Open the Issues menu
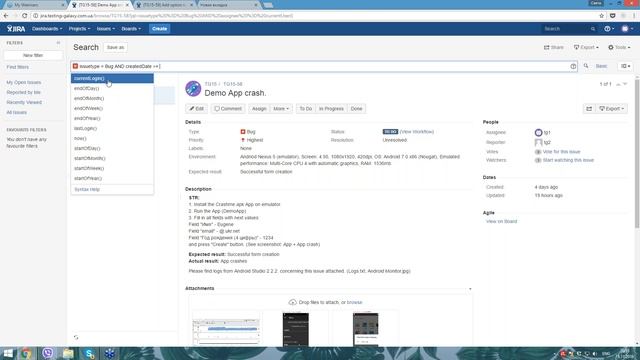Viewport: 640px width, 360px height. [x=105, y=29]
